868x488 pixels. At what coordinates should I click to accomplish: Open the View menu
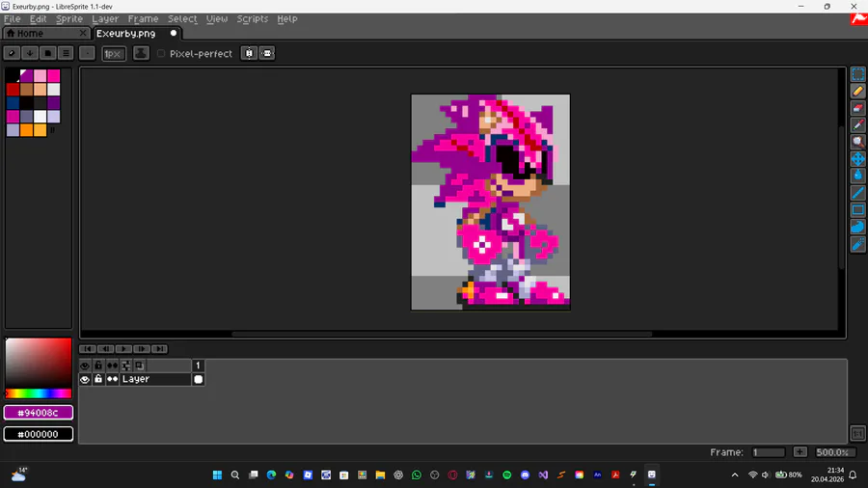[x=217, y=19]
